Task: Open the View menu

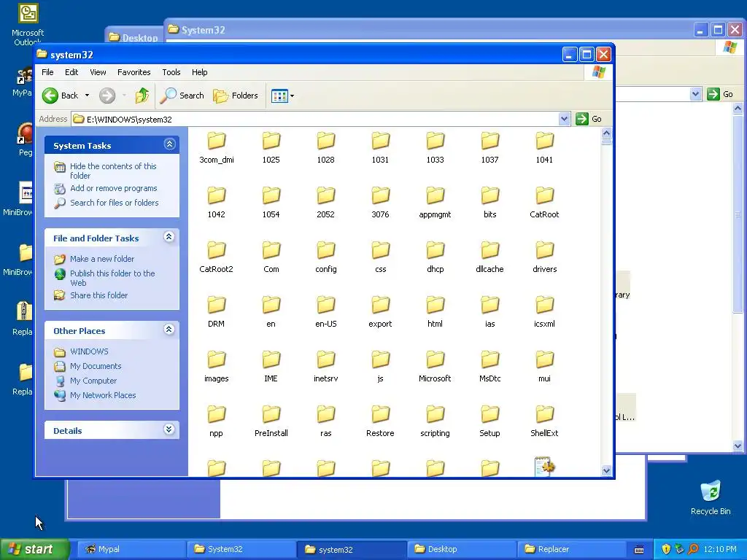Action: 98,72
